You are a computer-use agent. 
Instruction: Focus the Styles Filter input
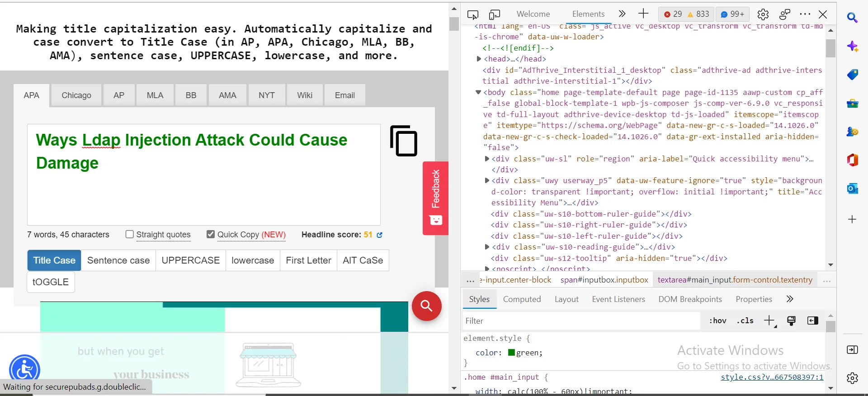(581, 321)
